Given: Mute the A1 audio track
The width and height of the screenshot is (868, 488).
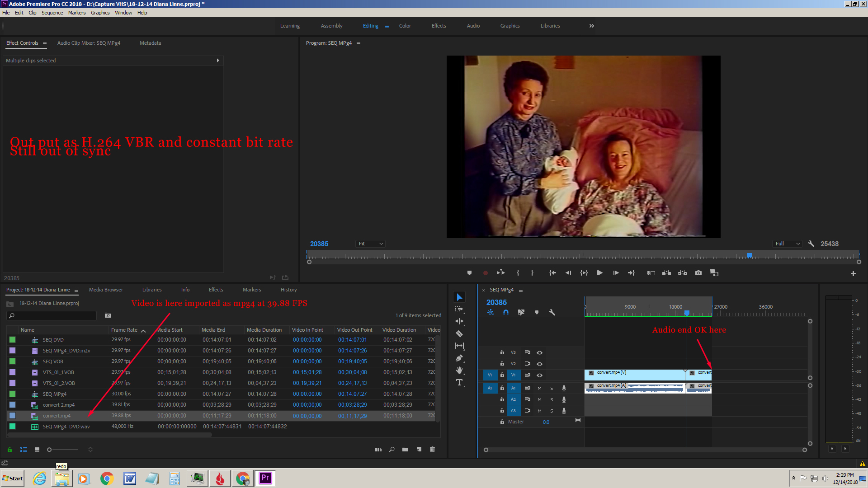Looking at the screenshot, I should [x=539, y=388].
